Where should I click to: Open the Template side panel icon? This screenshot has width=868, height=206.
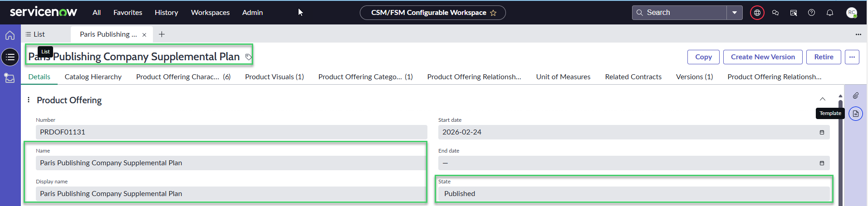pos(855,114)
